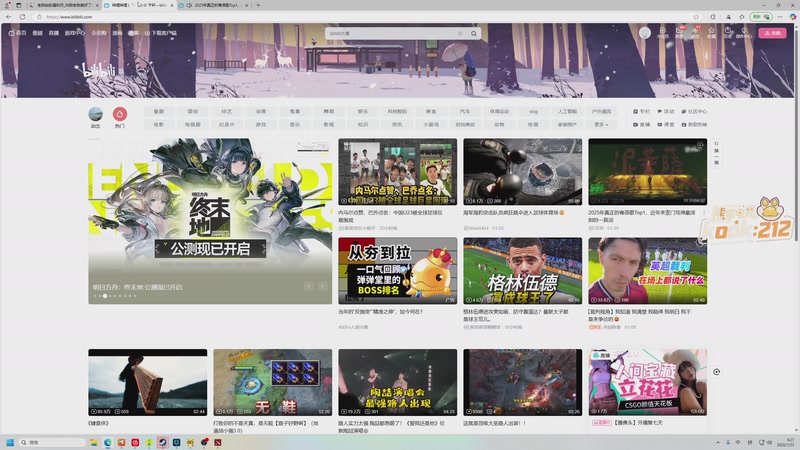Open the 大会员 icon in header
This screenshot has width=800, height=450.
click(662, 32)
